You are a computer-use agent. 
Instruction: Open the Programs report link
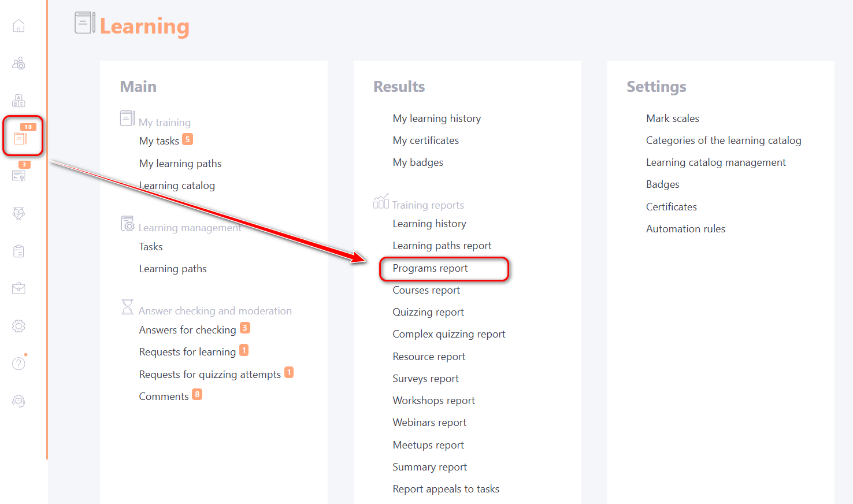point(430,268)
